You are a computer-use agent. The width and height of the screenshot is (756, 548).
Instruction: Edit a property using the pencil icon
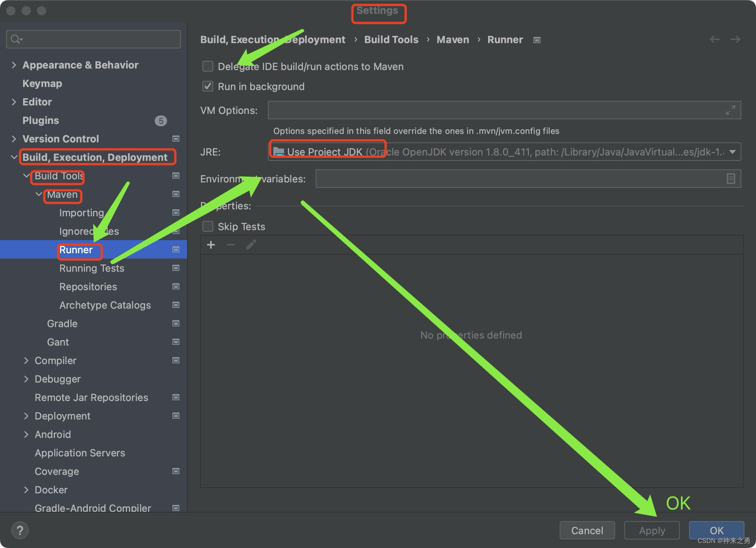(251, 245)
